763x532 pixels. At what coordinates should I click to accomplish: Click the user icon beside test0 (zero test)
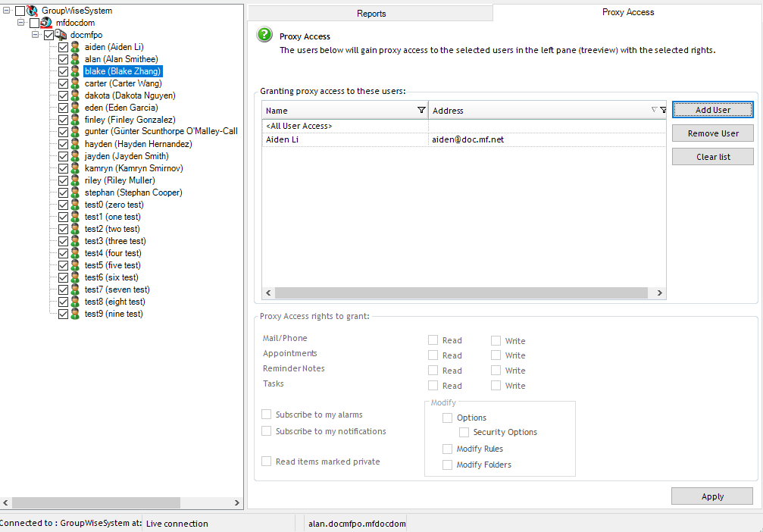click(x=75, y=205)
